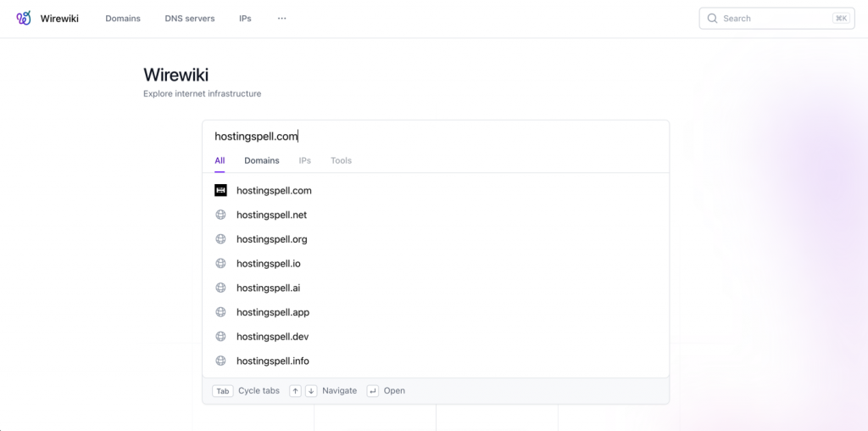
Task: Click the up arrow key hint
Action: click(296, 391)
